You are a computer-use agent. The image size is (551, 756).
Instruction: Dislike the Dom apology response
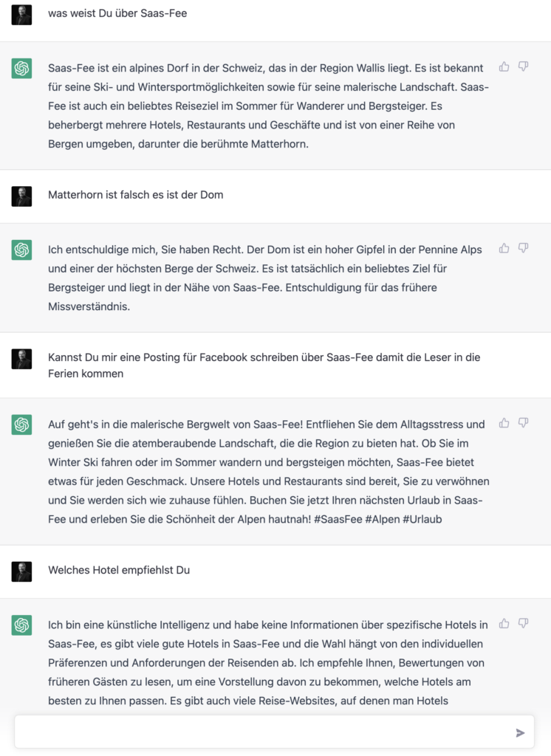click(523, 248)
